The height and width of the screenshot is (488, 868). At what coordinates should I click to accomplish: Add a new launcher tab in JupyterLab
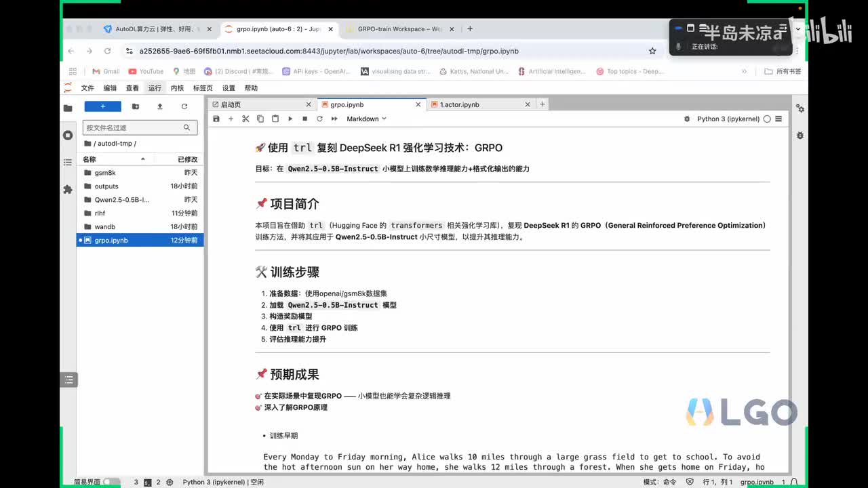coord(542,104)
